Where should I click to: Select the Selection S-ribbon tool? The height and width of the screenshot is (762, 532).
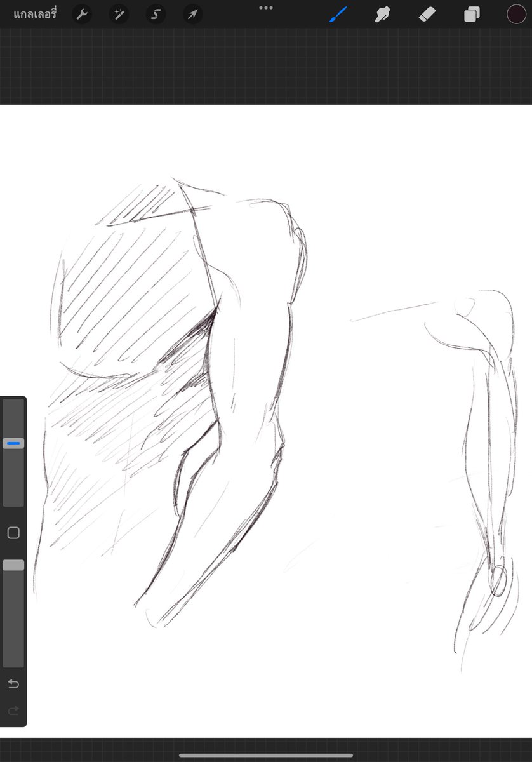tap(156, 14)
